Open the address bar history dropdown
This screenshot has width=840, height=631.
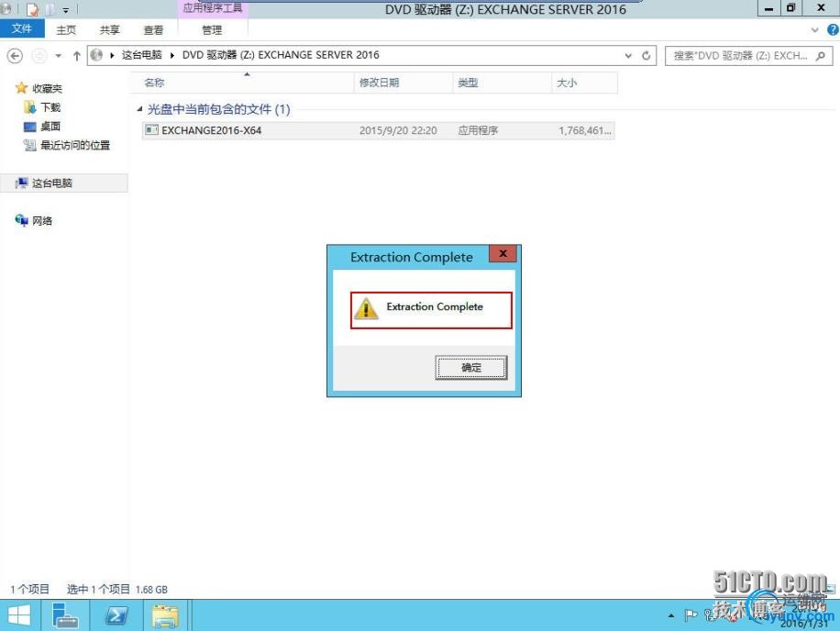(x=628, y=56)
